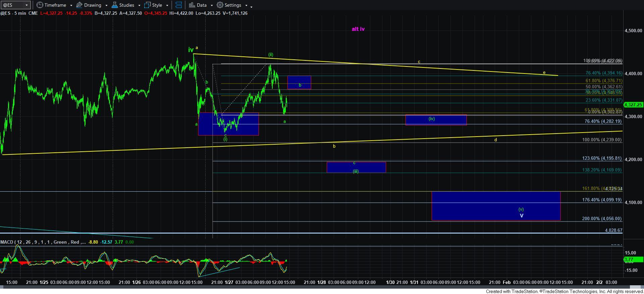Open the Settings gear button
This screenshot has width=644, height=294.
coord(229,5)
